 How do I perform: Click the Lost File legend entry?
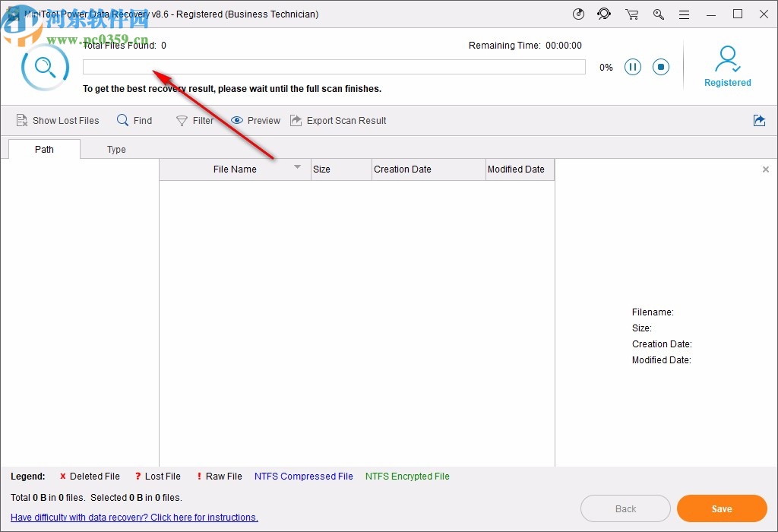[158, 477]
